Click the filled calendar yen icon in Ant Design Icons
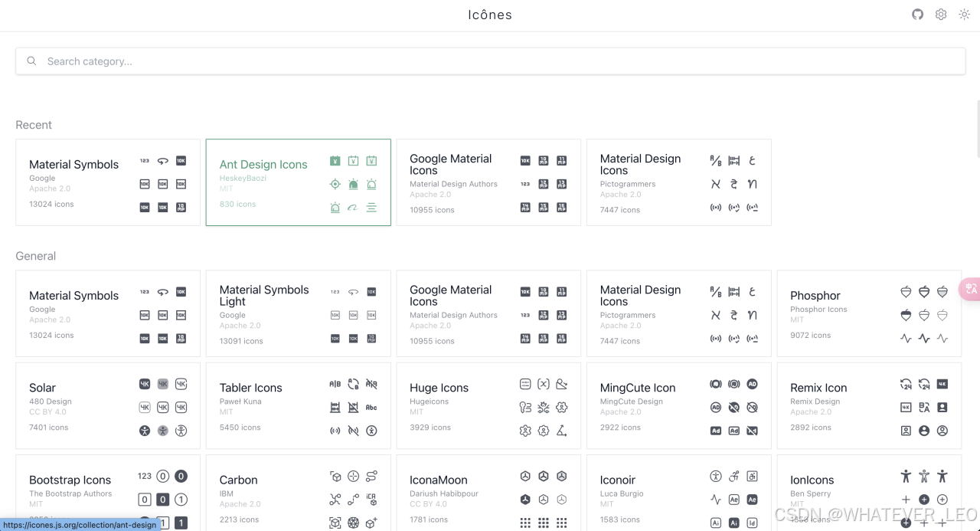 [335, 161]
